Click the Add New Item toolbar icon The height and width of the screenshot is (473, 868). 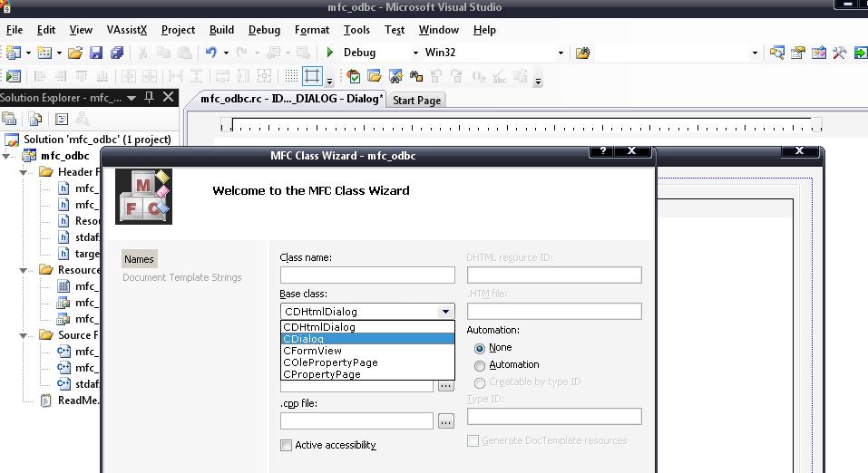click(x=44, y=53)
